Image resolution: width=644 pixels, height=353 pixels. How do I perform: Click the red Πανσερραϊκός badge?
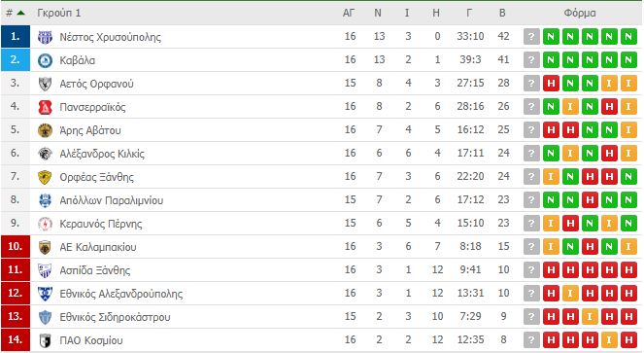(x=45, y=107)
